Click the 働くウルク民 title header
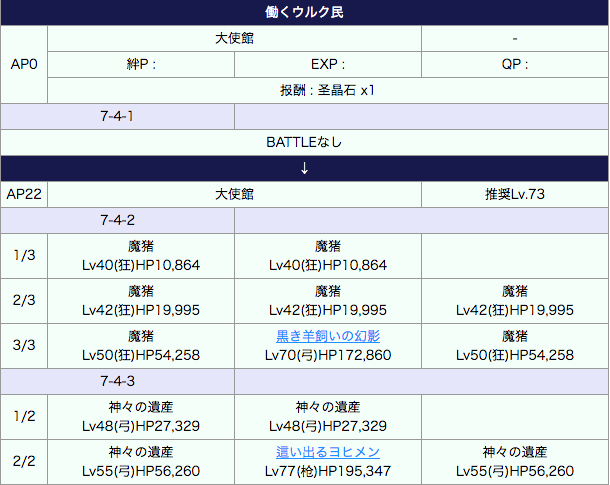The height and width of the screenshot is (485, 610). [x=304, y=13]
